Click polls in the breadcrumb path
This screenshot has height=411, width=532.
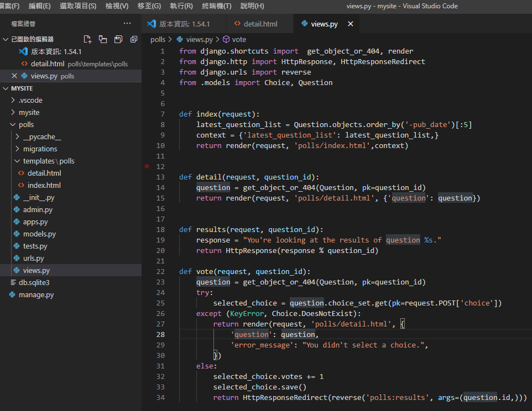(158, 40)
